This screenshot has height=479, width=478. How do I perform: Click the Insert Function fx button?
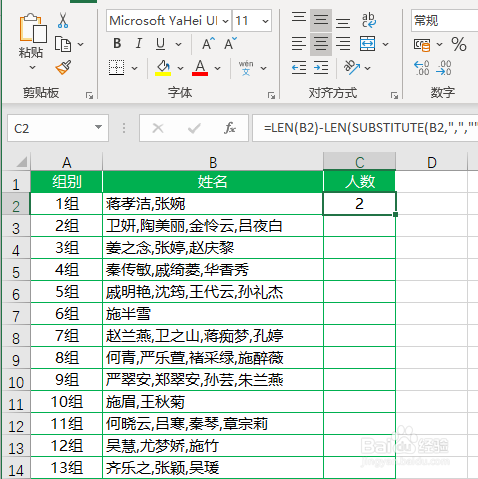point(230,128)
